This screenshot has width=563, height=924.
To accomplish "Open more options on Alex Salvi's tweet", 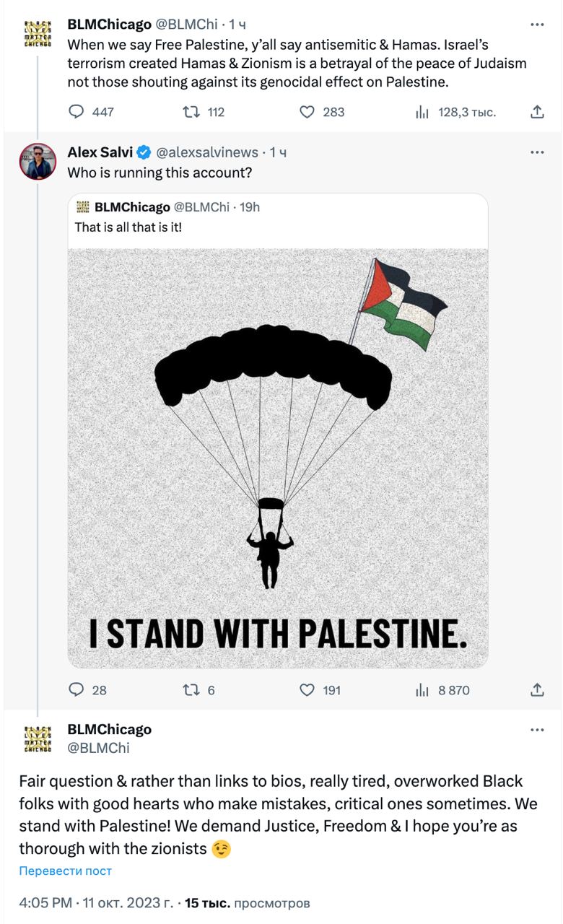I will pyautogui.click(x=537, y=152).
